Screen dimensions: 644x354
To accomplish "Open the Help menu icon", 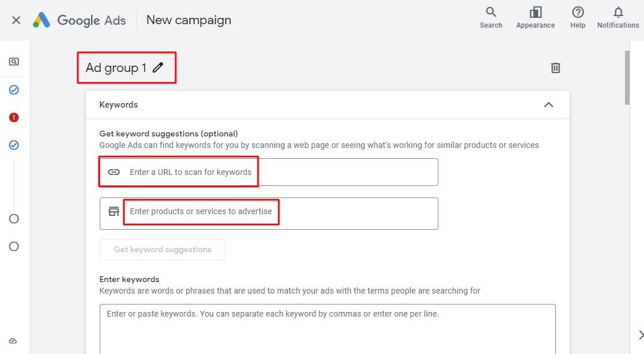I will click(x=578, y=18).
